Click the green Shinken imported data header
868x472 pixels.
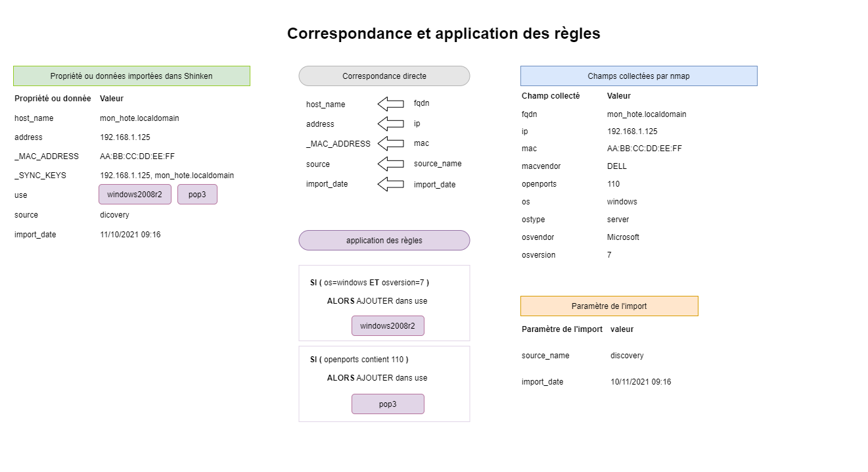pos(131,76)
